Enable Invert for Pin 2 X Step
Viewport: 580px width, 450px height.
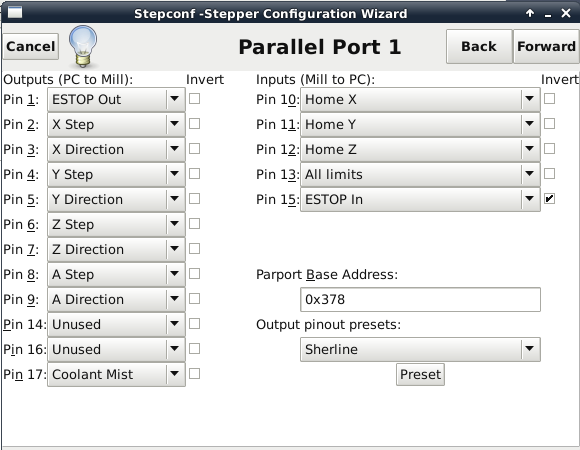click(x=194, y=124)
